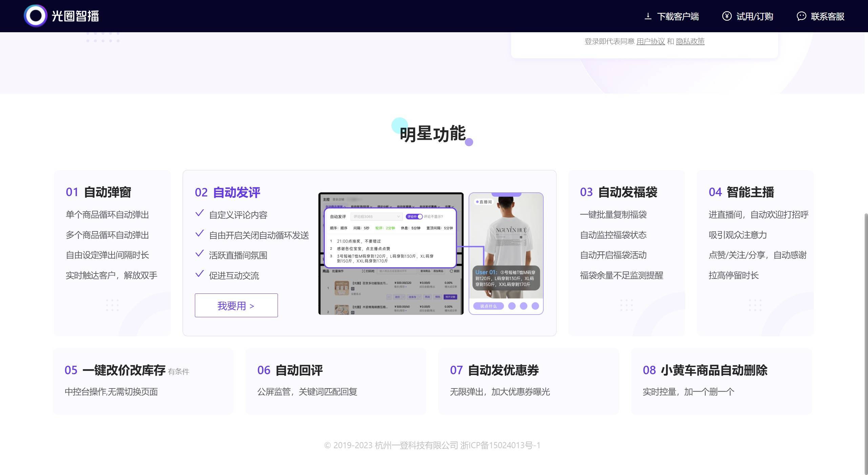
Task: Click the download icon beside 下载客户端
Action: click(x=648, y=16)
